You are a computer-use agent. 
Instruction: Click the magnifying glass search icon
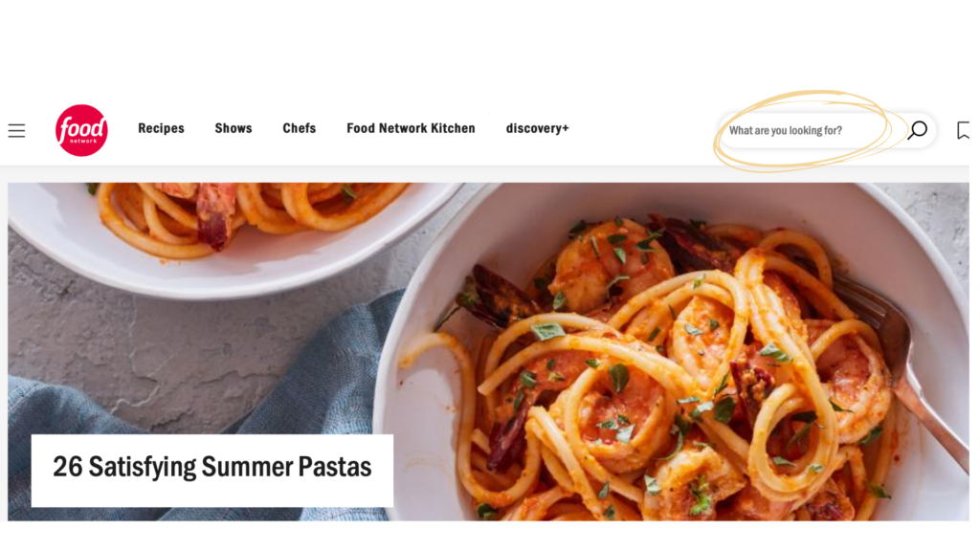pyautogui.click(x=917, y=130)
